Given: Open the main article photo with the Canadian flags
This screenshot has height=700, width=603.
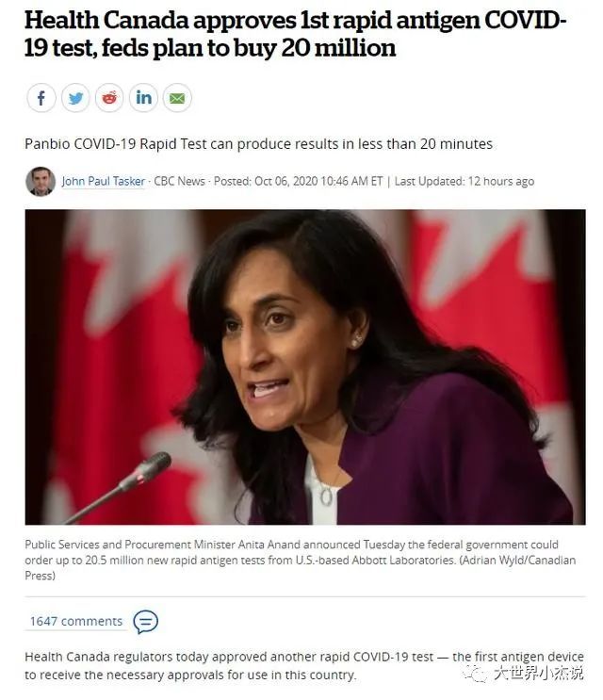Looking at the screenshot, I should click(x=305, y=367).
